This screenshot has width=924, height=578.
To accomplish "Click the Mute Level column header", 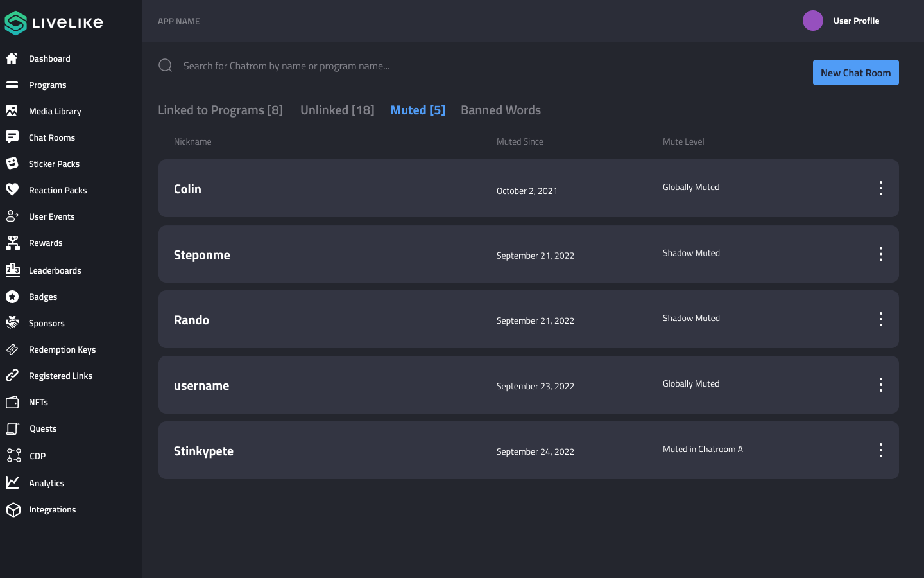I will pyautogui.click(x=683, y=141).
